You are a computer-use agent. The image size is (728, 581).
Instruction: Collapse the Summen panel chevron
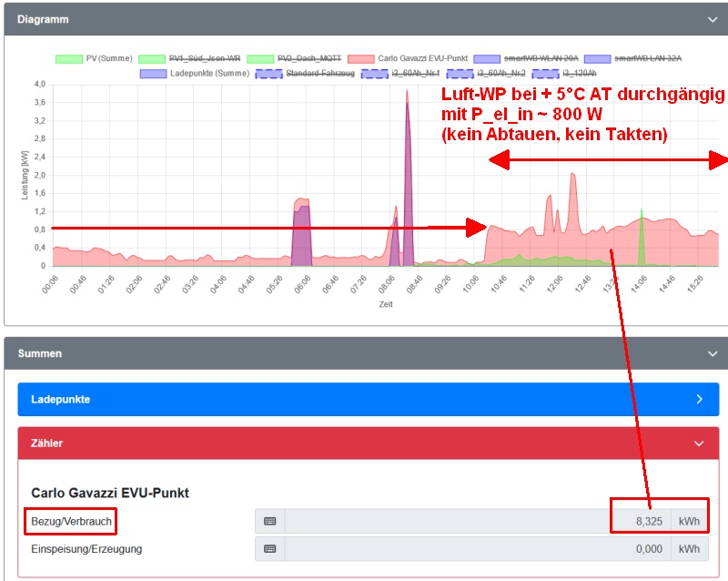click(713, 353)
